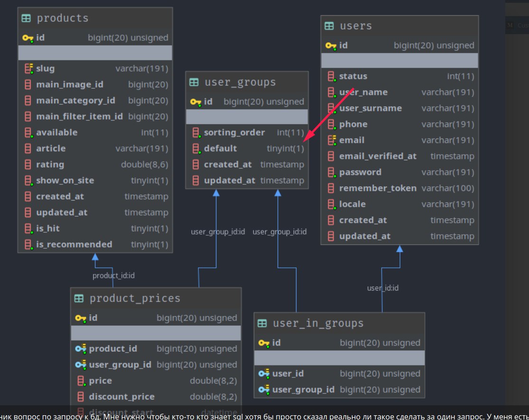Select the updated_at column in user_groups
Viewport: 529px width, 420px height.
pos(247,181)
